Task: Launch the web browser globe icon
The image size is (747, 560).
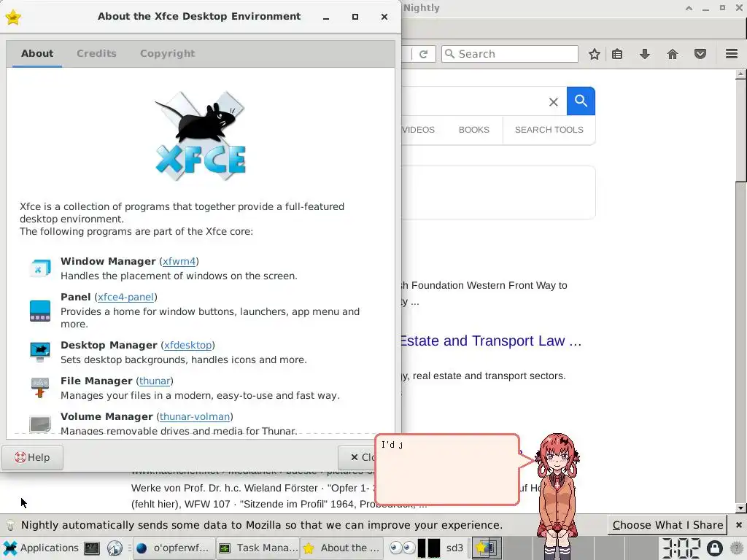Action: [x=115, y=548]
